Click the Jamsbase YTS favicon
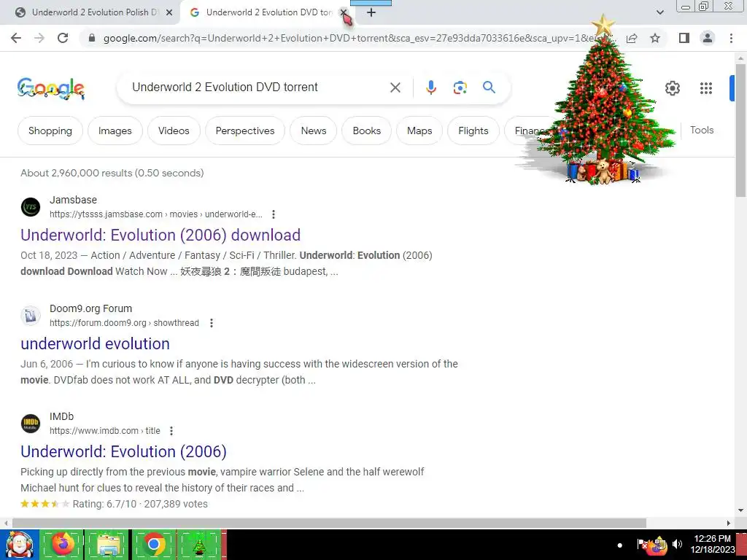Viewport: 747px width, 560px height. pos(31,207)
